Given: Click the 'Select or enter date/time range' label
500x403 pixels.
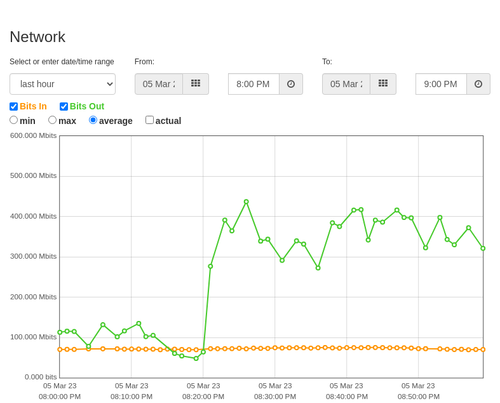Looking at the screenshot, I should [x=62, y=62].
